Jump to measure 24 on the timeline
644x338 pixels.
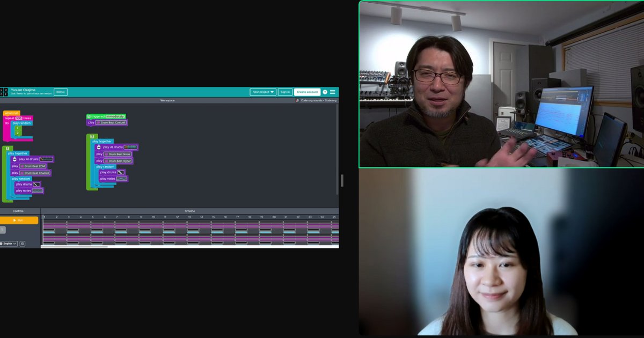click(x=322, y=217)
